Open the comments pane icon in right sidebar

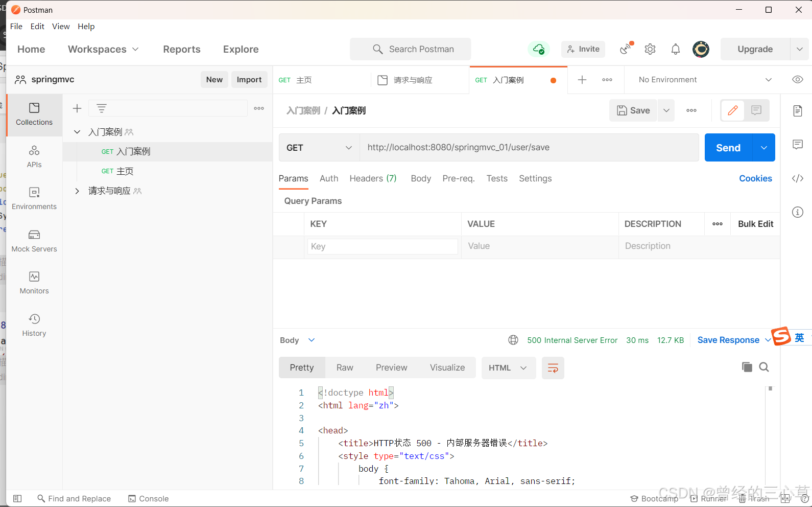(798, 145)
